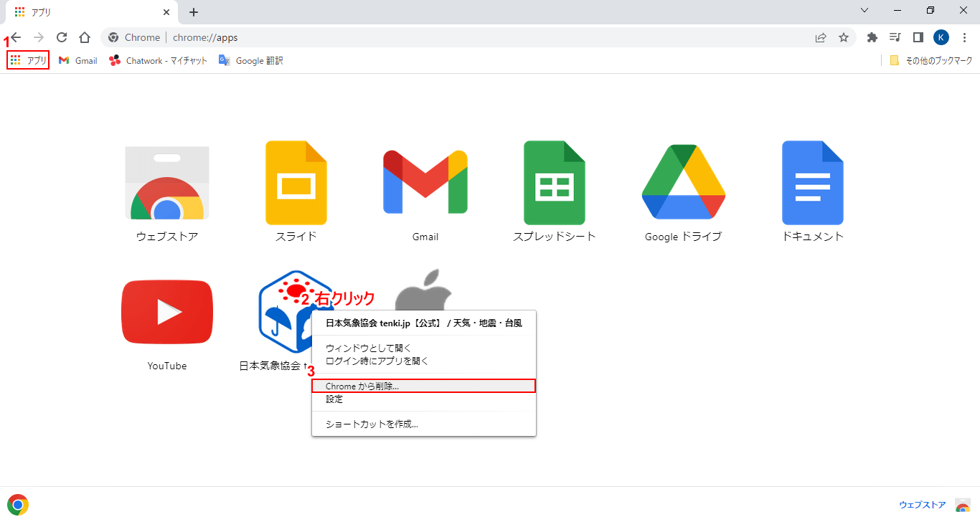Toggle the side panel icon

point(918,37)
